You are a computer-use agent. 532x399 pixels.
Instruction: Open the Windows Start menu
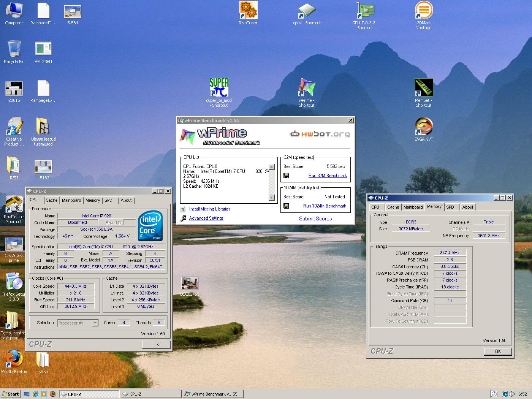point(10,394)
